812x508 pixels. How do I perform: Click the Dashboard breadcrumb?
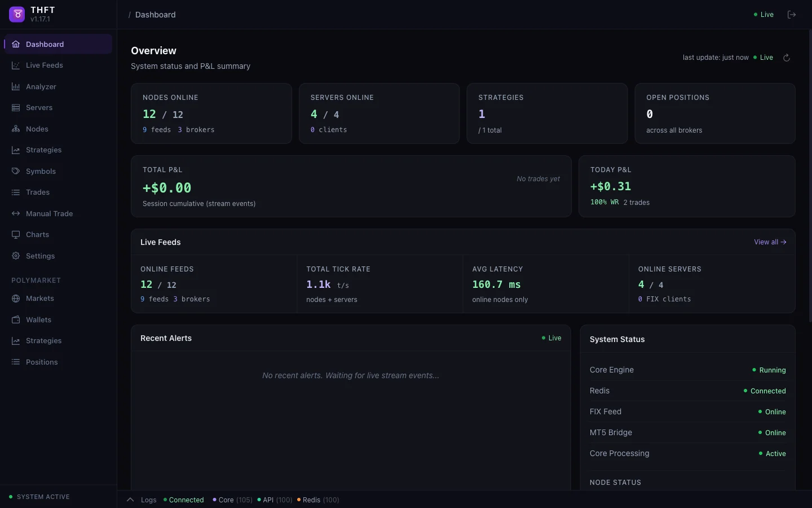coord(155,15)
